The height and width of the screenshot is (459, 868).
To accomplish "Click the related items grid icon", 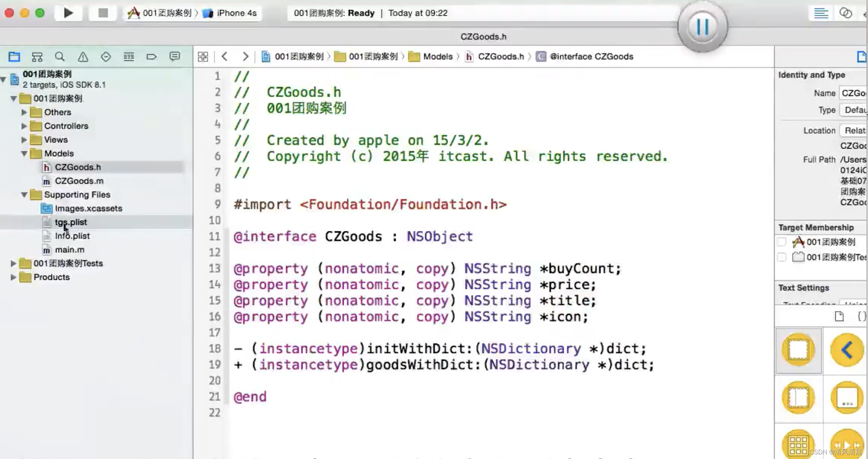I will (203, 57).
